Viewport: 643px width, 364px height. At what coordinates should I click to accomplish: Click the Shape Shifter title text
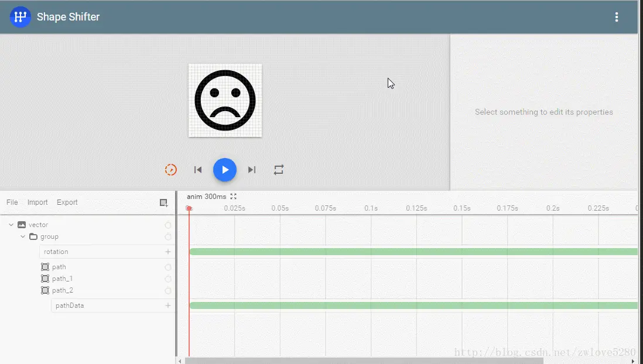click(68, 17)
